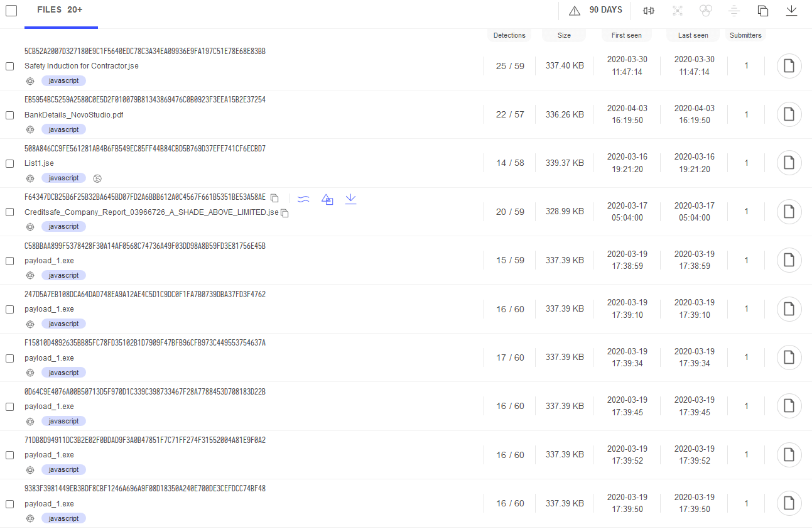Click the download icon in top toolbar
The height and width of the screenshot is (529, 812).
pos(791,11)
